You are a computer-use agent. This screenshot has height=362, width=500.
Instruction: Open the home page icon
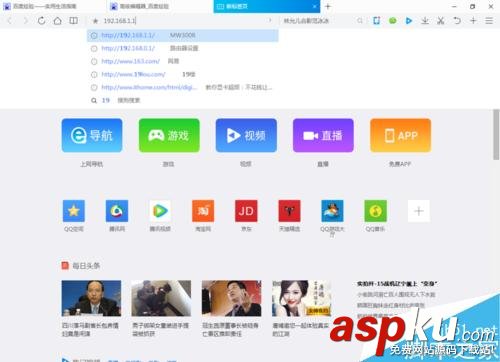(x=57, y=21)
